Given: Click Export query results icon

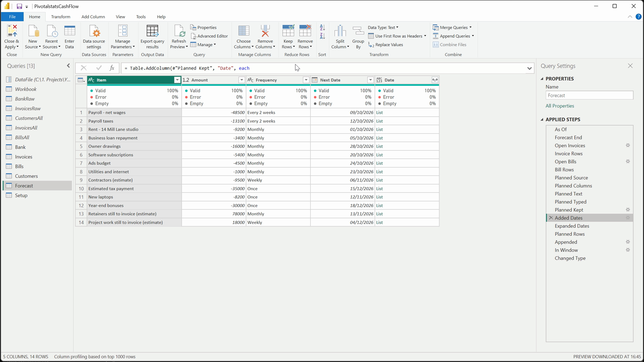Looking at the screenshot, I should point(152,31).
